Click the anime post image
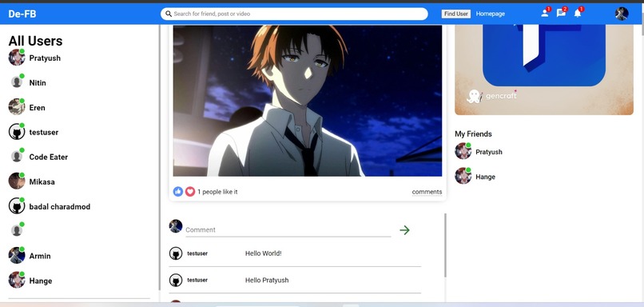The width and height of the screenshot is (644, 307). coord(307,101)
